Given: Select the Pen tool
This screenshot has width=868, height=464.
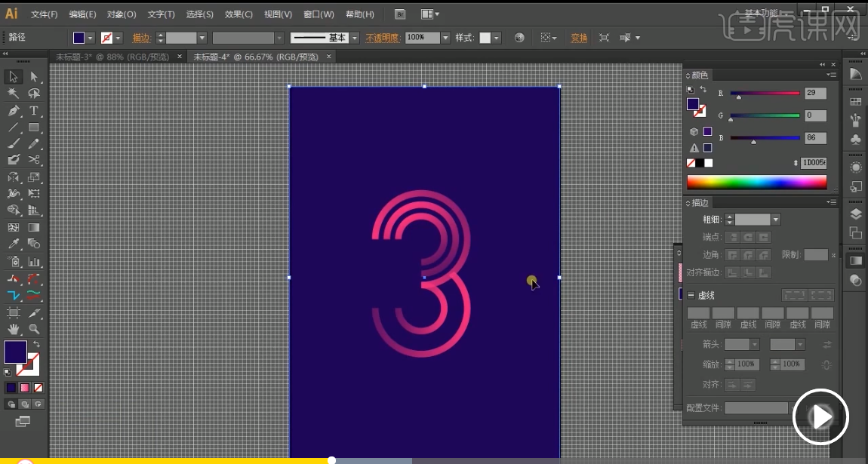Looking at the screenshot, I should coord(13,111).
